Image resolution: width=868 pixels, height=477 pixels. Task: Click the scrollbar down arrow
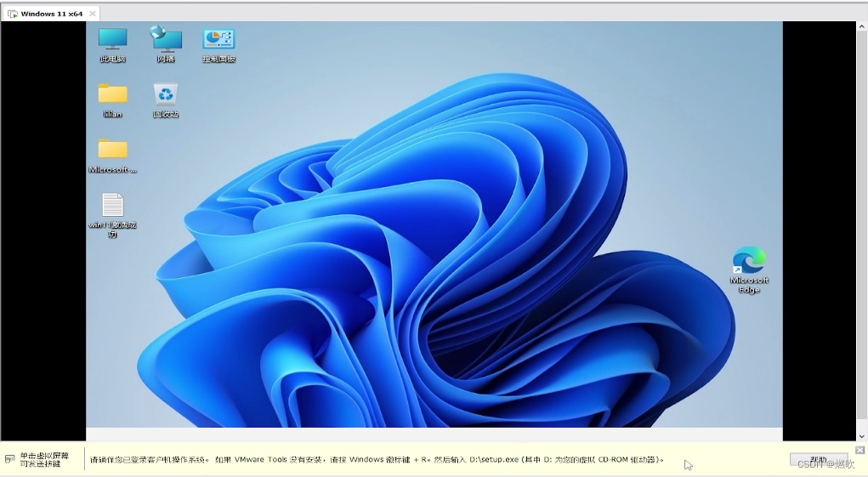point(861,436)
